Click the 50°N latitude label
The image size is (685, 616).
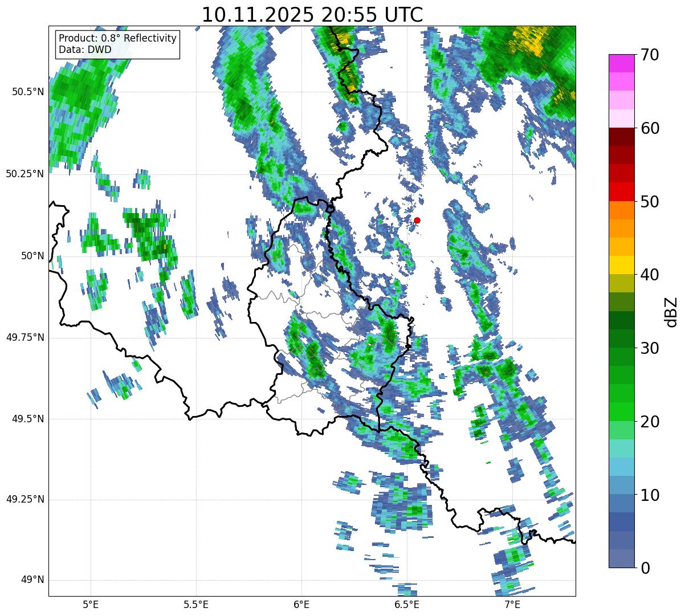[32, 256]
